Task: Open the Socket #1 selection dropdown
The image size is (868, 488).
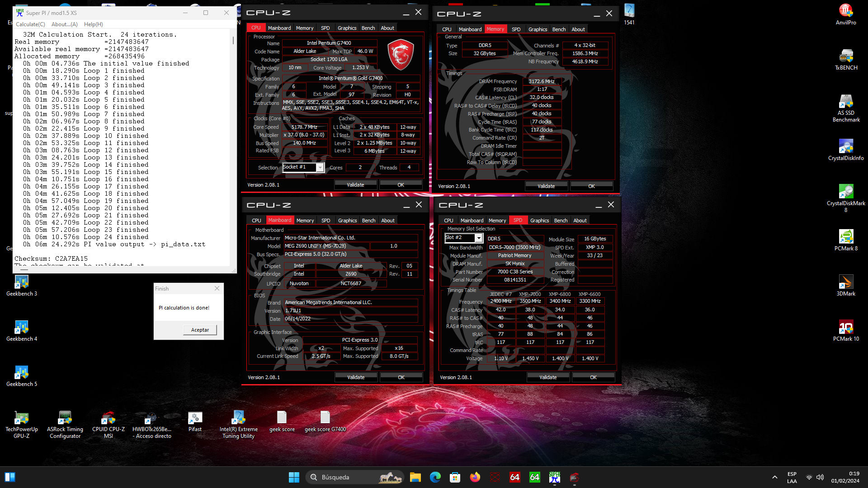Action: 320,168
